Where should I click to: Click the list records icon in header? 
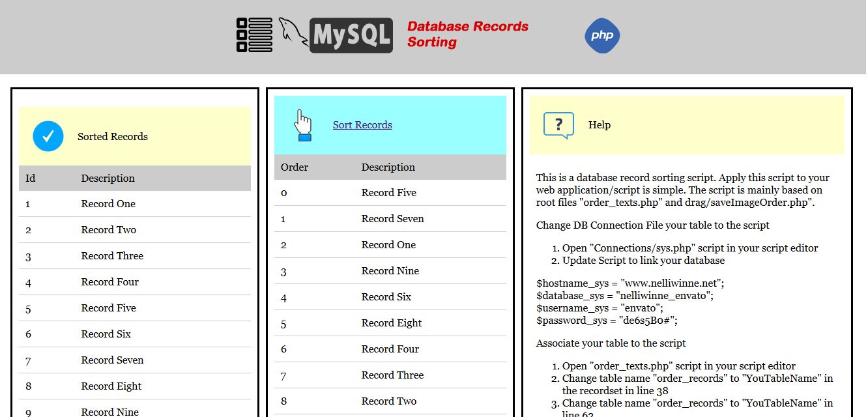254,35
